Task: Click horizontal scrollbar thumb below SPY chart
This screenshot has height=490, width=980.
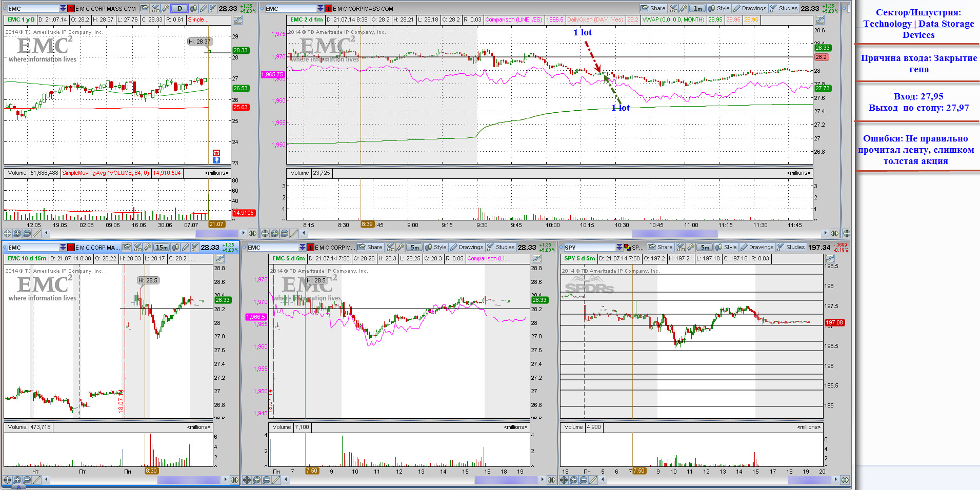Action: coord(809,480)
